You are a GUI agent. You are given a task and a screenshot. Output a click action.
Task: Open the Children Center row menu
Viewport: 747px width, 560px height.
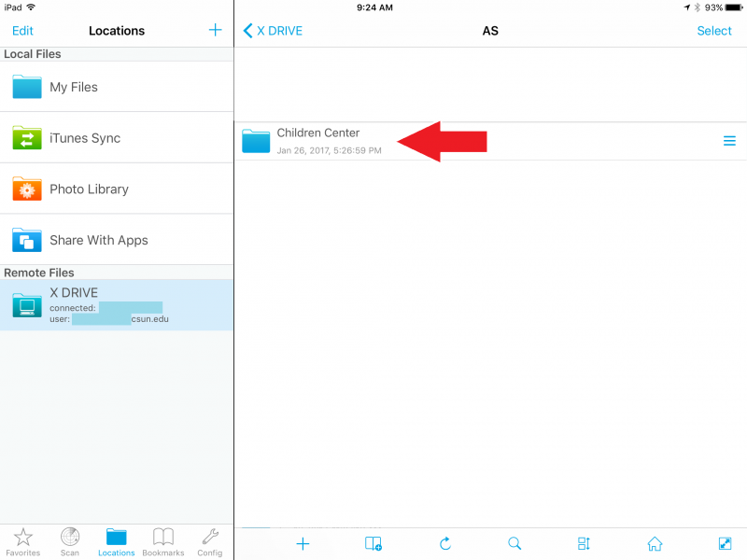[x=729, y=141]
